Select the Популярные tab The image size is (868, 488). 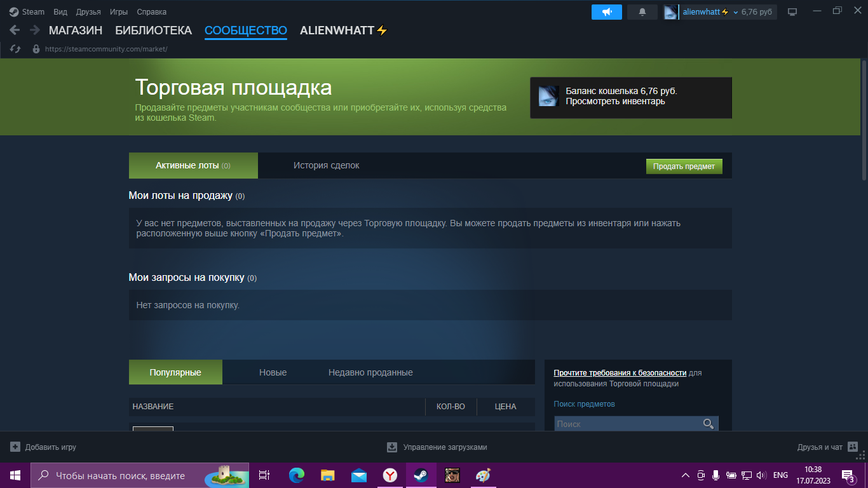(x=175, y=372)
